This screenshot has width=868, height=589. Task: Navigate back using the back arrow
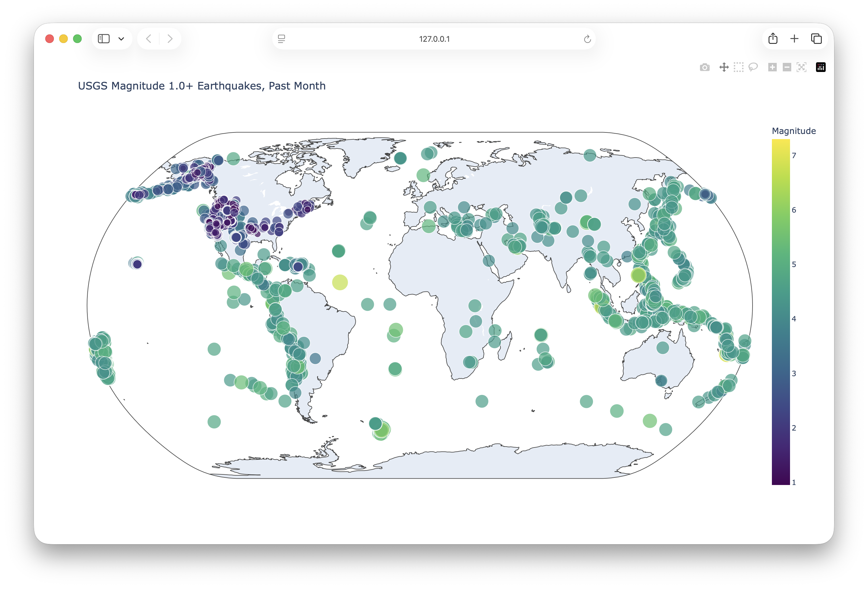tap(148, 38)
